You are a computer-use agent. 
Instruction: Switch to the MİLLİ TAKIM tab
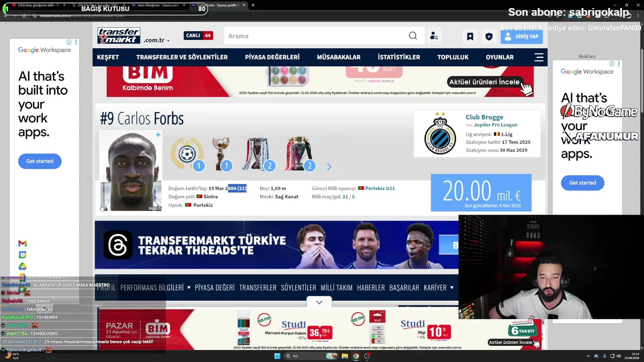tap(337, 288)
